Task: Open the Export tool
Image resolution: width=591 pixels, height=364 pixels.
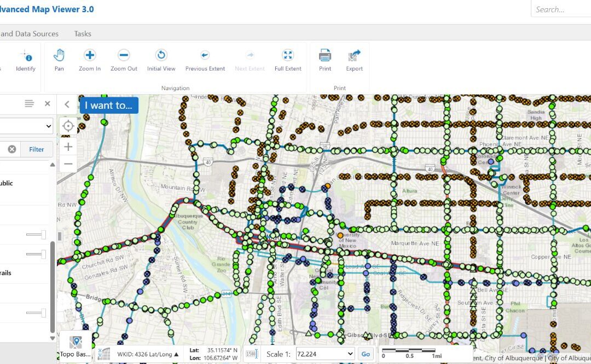Action: 354,59
